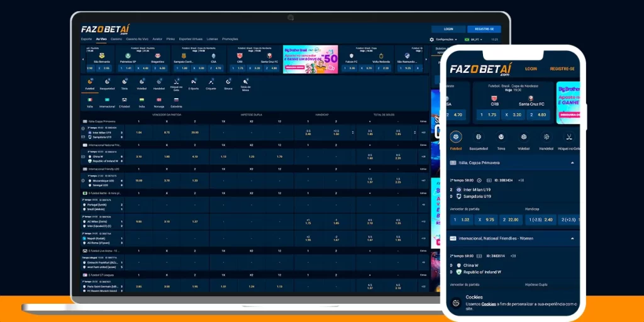Open the Esporte tab
This screenshot has height=322, width=644.
point(86,39)
